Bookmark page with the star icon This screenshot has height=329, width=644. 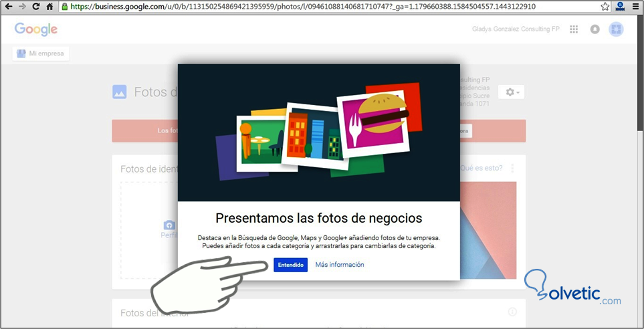[x=605, y=7]
